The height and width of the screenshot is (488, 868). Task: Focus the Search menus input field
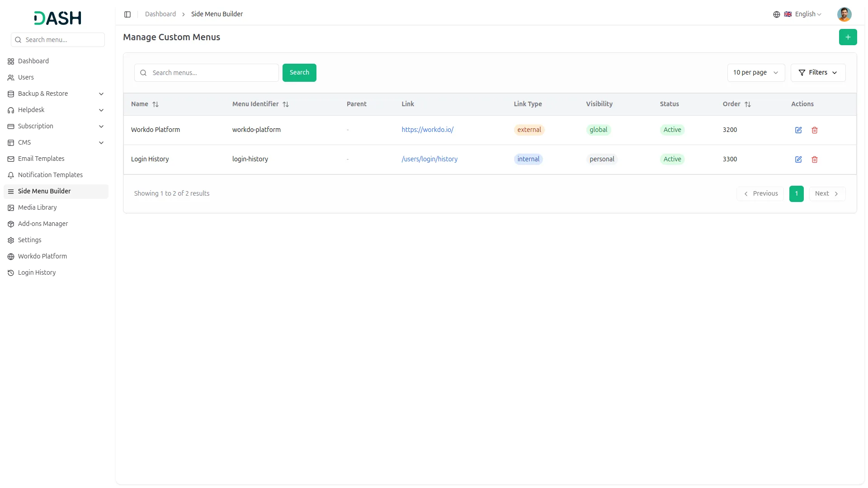click(x=212, y=73)
